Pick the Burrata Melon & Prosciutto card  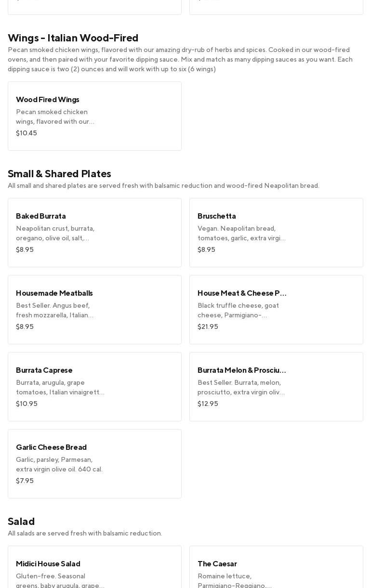point(276,386)
